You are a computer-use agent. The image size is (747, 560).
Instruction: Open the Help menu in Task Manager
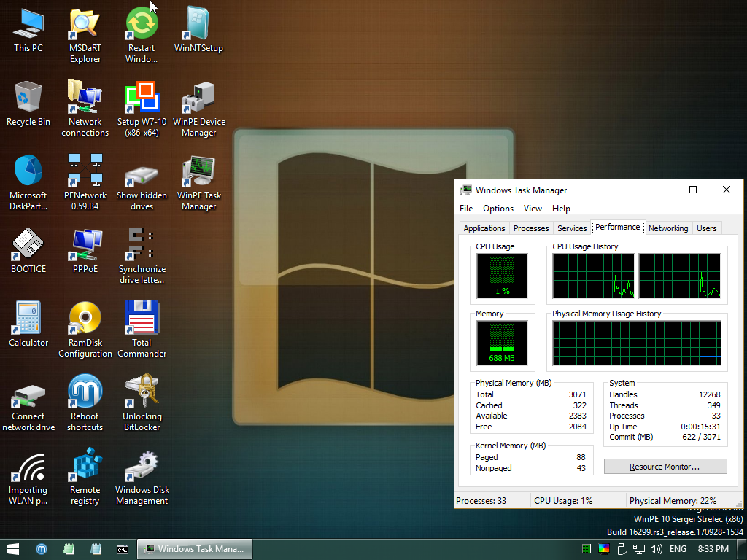561,209
